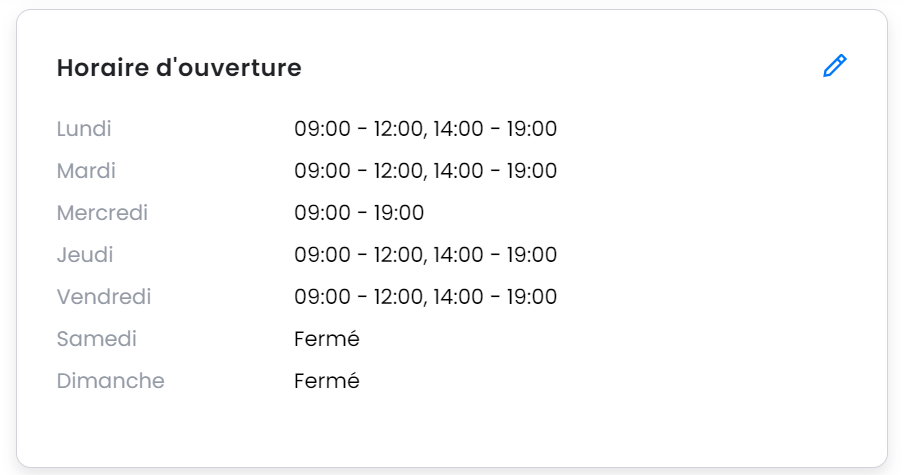The width and height of the screenshot is (904, 475).
Task: Click Dimanche's Fermé status
Action: point(327,381)
